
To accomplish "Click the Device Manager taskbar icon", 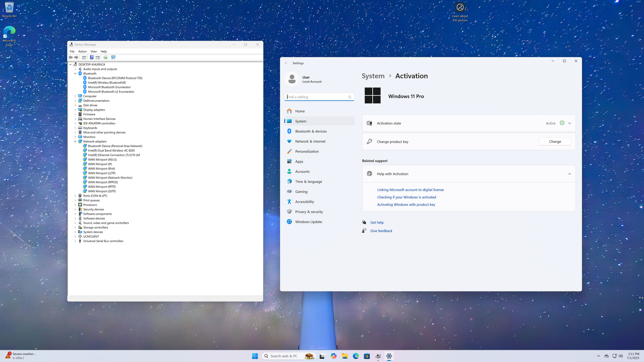I will coord(378,356).
